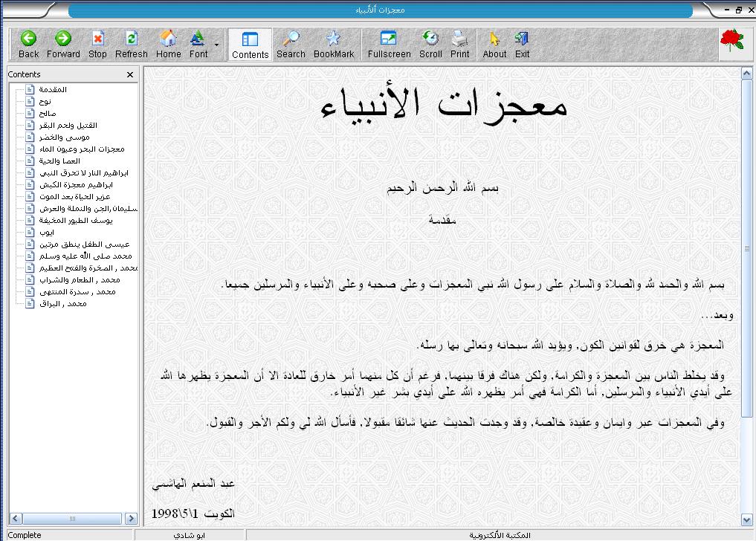Expand the Font dropdown arrow
Image resolution: width=756 pixels, height=541 pixels.
coord(216,45)
